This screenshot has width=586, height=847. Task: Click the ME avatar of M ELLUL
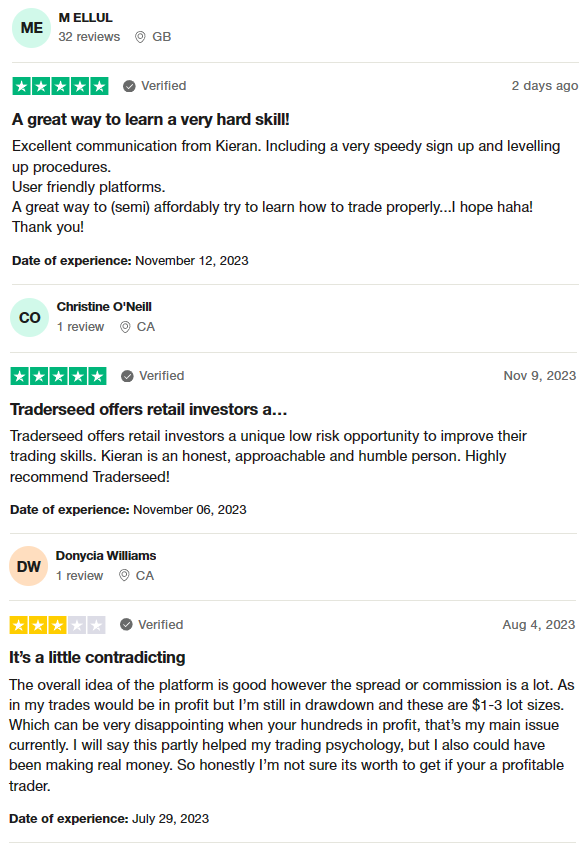click(x=31, y=28)
